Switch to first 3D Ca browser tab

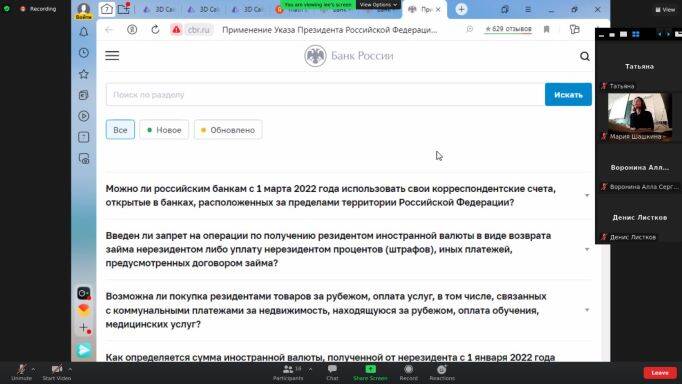pyautogui.click(x=159, y=9)
